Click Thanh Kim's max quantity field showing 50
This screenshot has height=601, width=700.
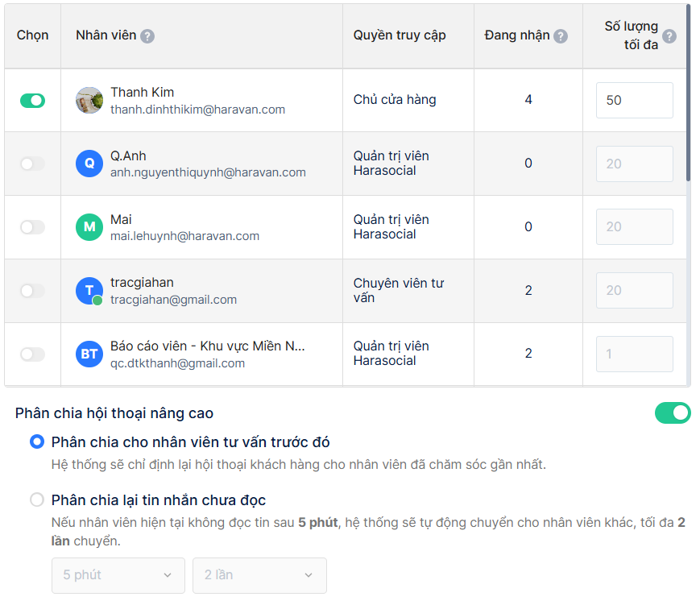pos(634,101)
